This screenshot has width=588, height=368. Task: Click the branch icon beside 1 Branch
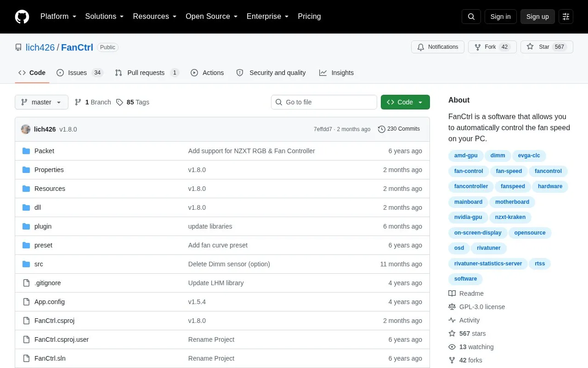click(x=78, y=102)
